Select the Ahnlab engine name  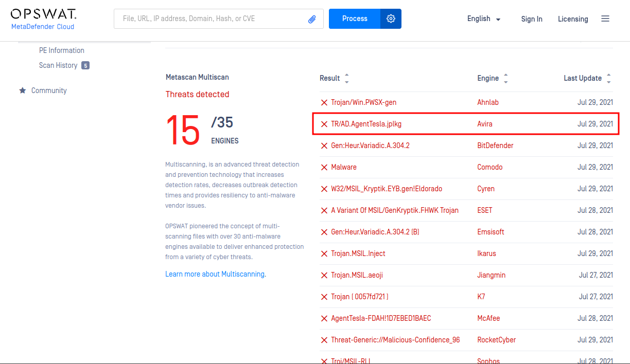point(488,102)
